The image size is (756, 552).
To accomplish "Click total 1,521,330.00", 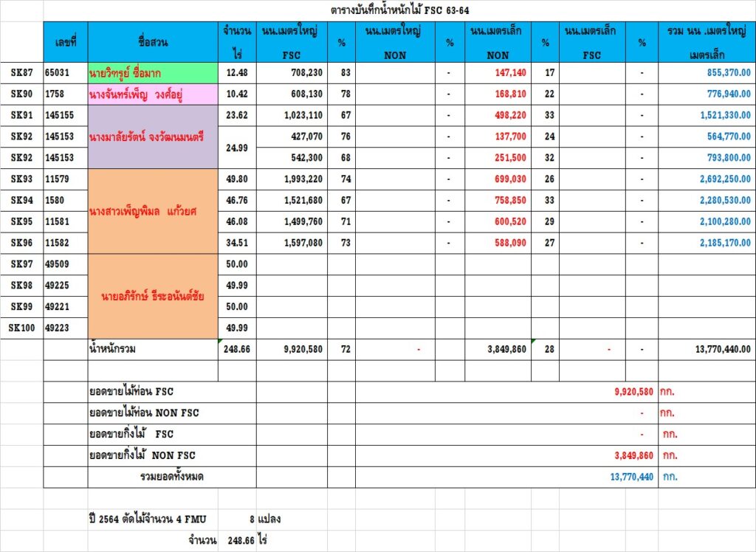I will (x=707, y=115).
